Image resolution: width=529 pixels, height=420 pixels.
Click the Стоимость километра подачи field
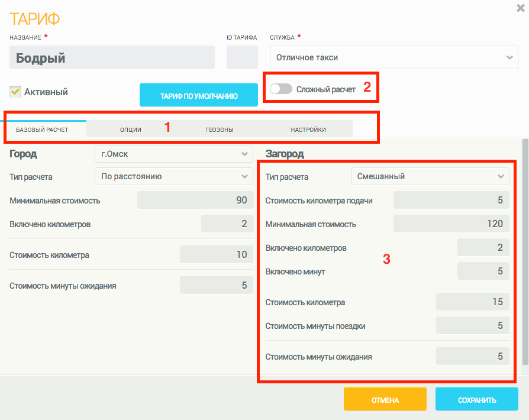click(x=451, y=200)
